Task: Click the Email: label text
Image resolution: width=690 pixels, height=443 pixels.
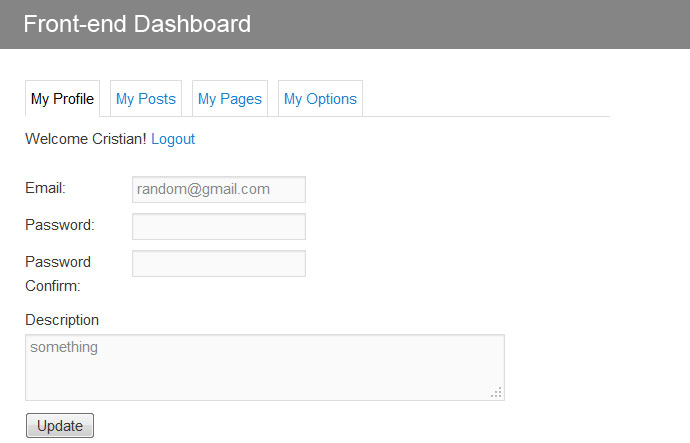Action: pyautogui.click(x=45, y=188)
